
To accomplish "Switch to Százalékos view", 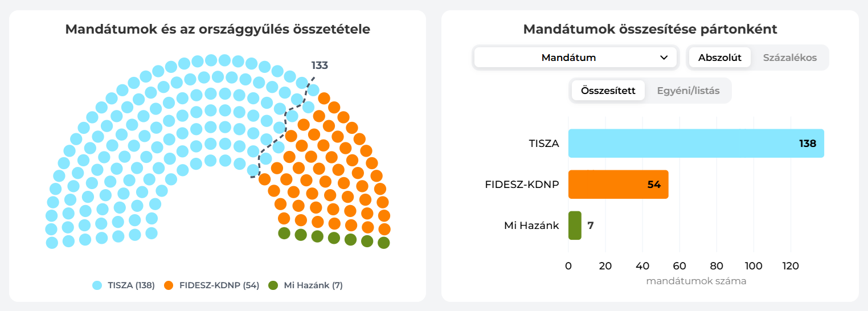I will [x=789, y=58].
